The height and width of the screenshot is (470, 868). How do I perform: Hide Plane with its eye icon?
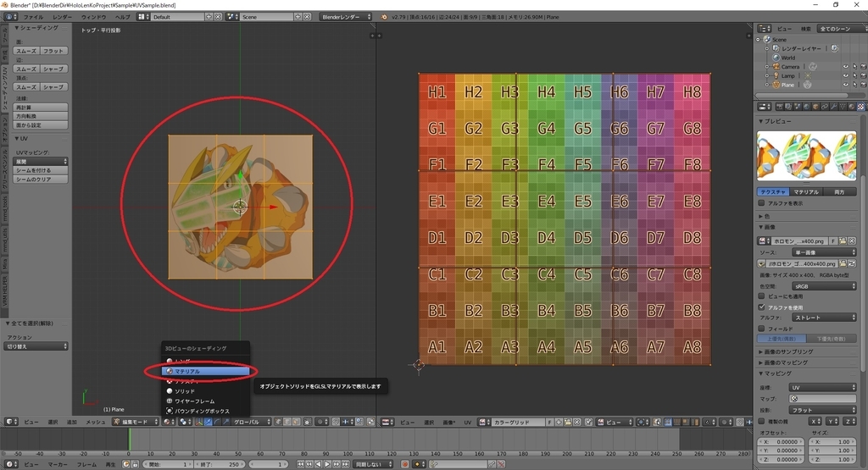click(x=845, y=85)
